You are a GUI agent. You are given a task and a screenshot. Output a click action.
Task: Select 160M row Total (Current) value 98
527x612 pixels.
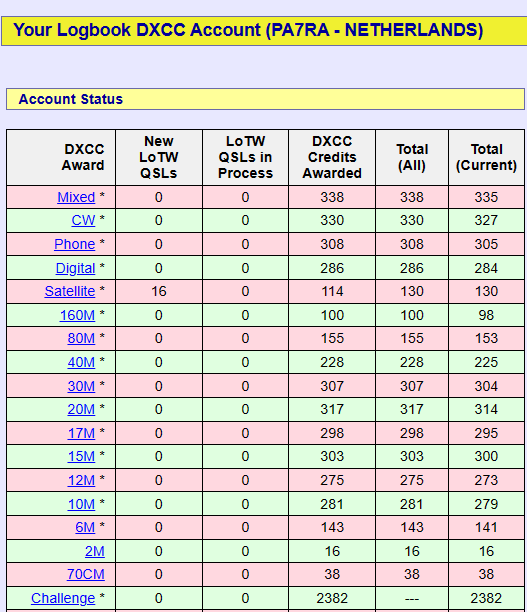pos(486,315)
